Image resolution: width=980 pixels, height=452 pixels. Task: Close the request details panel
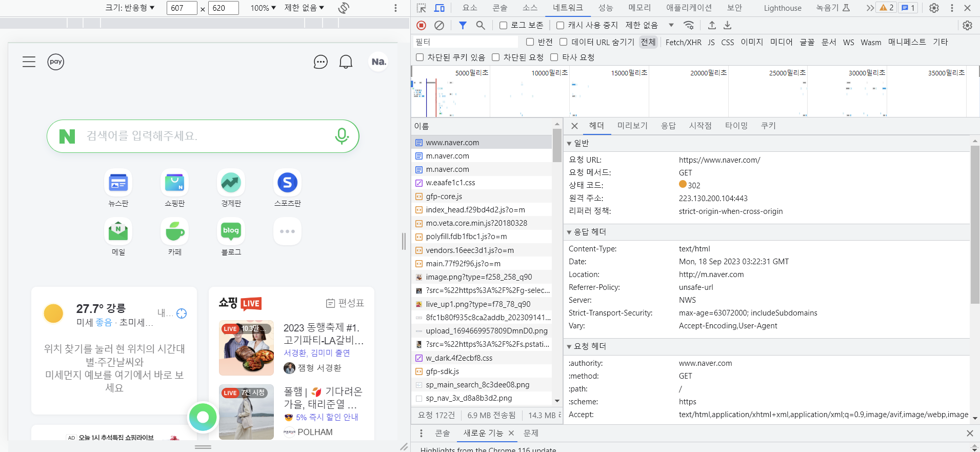click(574, 126)
